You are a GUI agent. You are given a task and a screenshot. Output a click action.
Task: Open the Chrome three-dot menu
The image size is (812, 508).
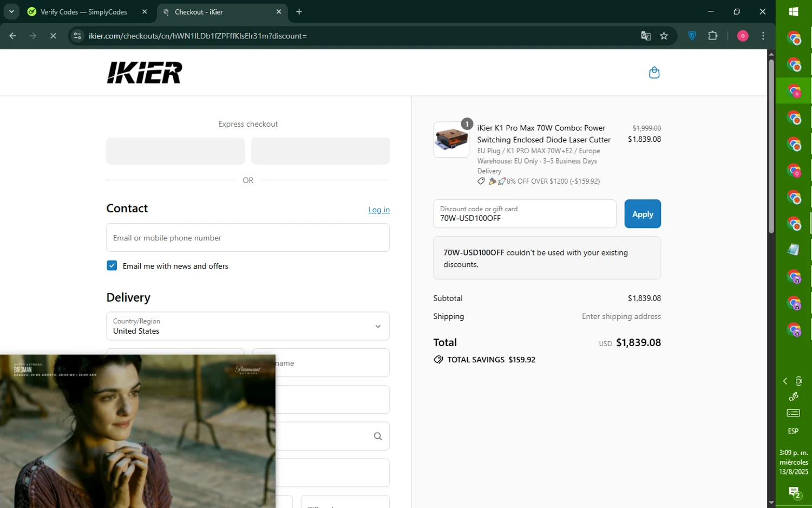click(x=763, y=36)
